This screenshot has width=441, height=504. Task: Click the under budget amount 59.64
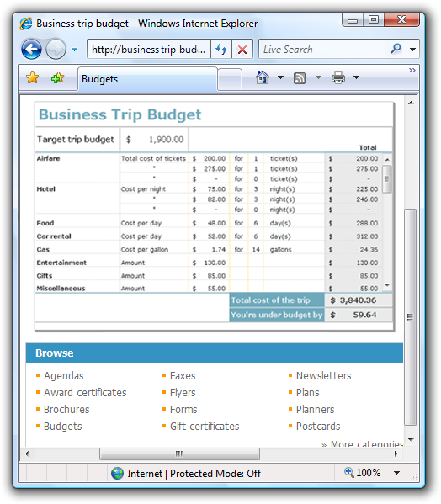click(x=364, y=315)
